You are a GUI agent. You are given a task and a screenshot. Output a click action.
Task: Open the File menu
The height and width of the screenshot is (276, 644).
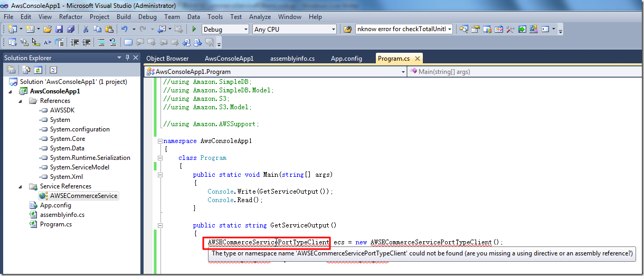pyautogui.click(x=8, y=17)
